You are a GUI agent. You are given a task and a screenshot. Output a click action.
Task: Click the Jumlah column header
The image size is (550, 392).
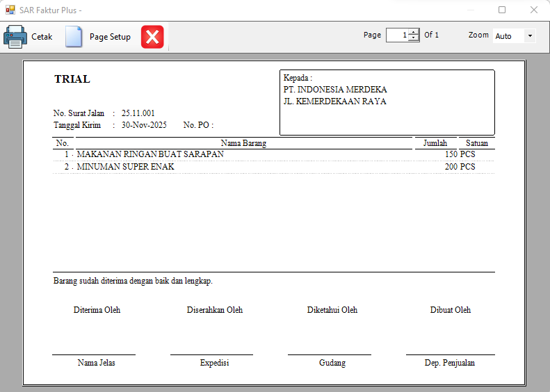click(435, 143)
